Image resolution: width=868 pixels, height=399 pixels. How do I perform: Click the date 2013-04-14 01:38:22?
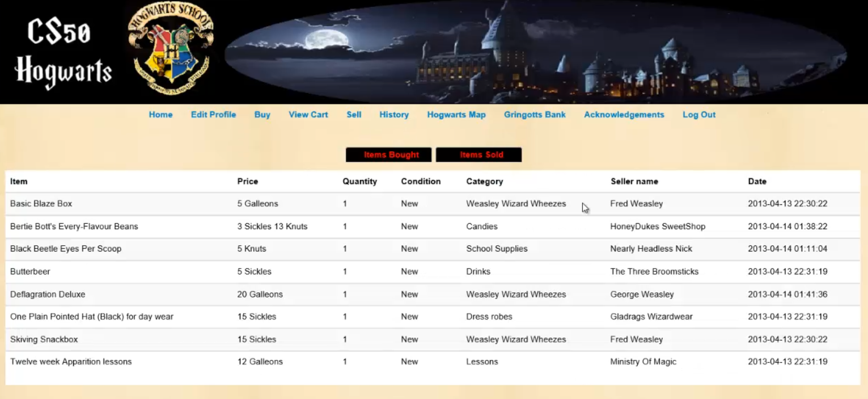(787, 226)
